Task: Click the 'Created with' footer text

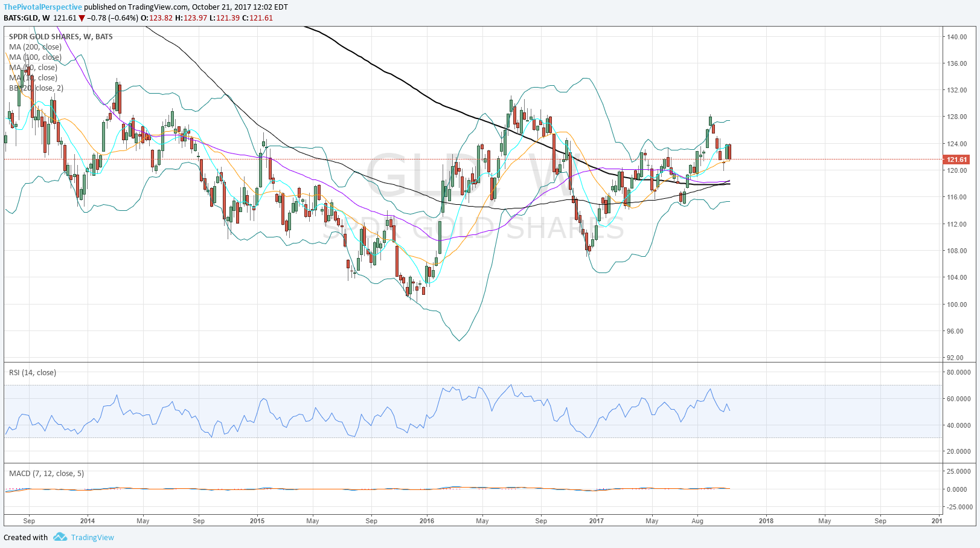Action: (x=25, y=537)
